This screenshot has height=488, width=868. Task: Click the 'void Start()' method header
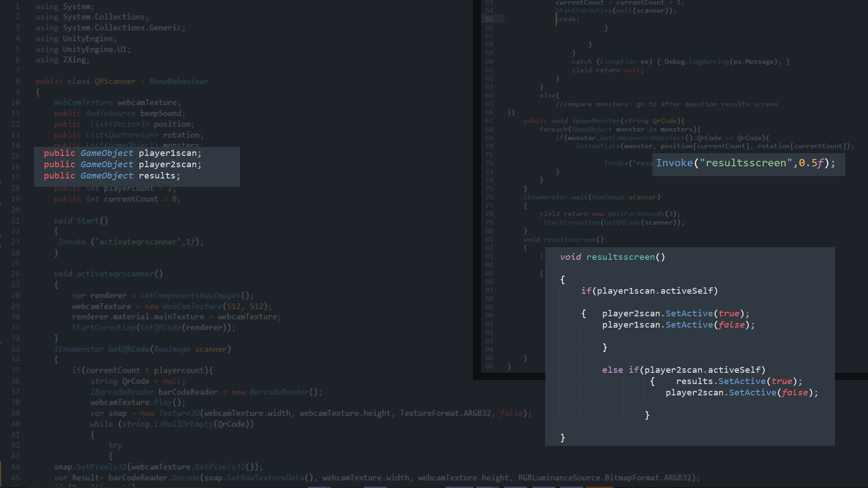[x=81, y=221]
